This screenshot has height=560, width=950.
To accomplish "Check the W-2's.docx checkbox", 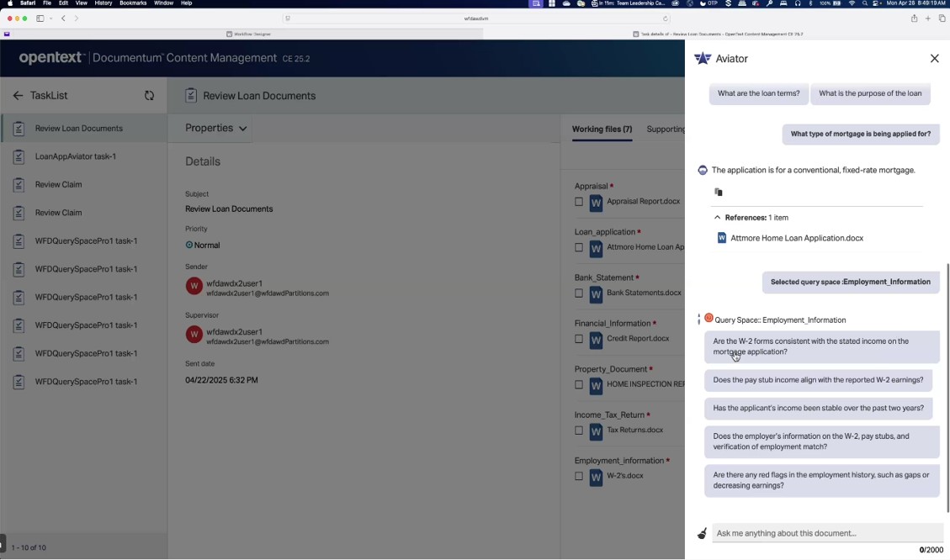I will click(x=579, y=477).
